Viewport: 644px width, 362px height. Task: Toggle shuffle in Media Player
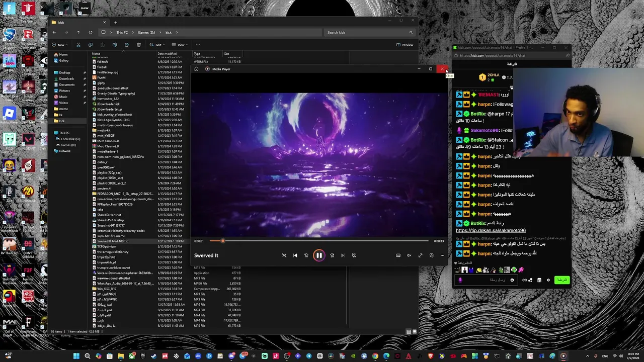pos(284,255)
